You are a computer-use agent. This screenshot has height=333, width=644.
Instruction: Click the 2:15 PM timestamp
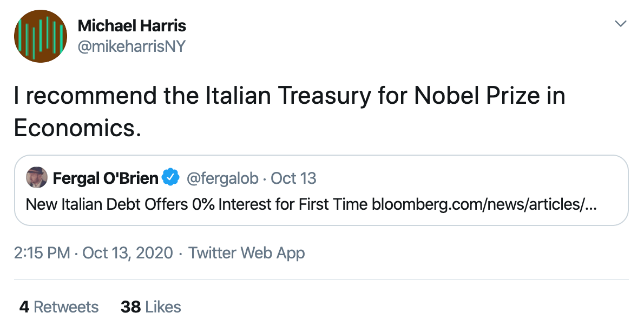pos(42,253)
